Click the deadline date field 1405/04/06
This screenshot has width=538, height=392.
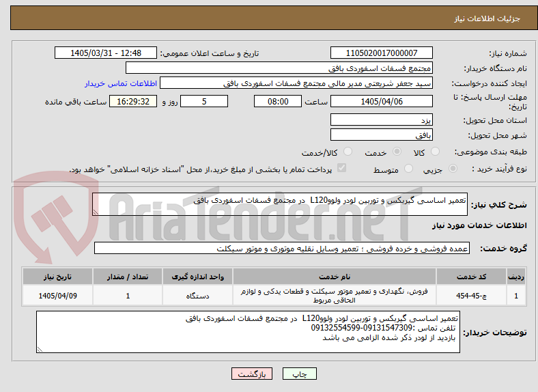tap(381, 101)
